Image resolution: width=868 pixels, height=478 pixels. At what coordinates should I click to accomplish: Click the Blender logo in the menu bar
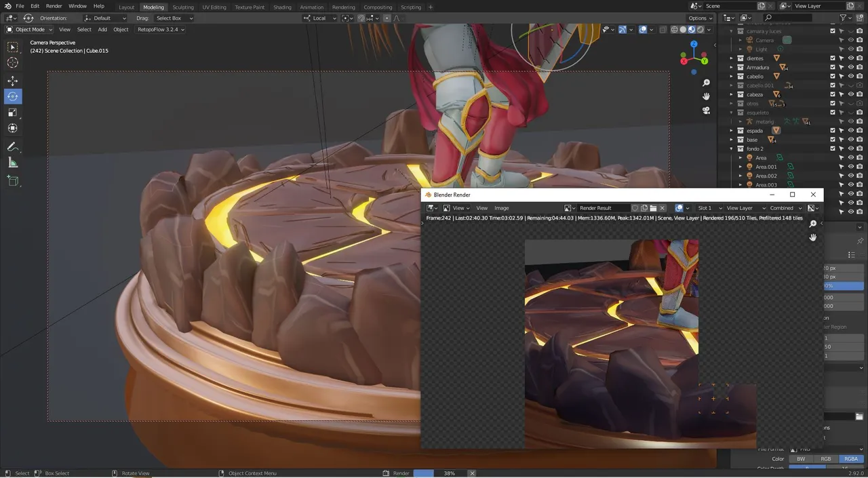(7, 6)
